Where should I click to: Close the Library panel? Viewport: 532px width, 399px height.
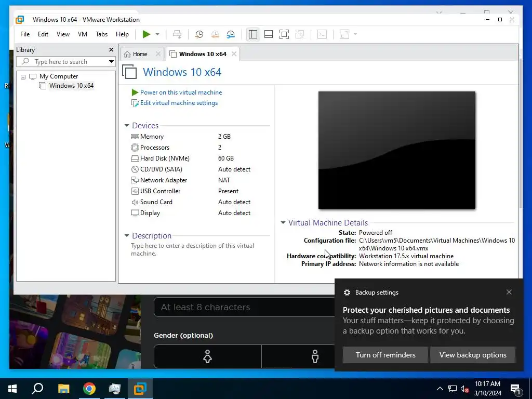[x=111, y=50]
